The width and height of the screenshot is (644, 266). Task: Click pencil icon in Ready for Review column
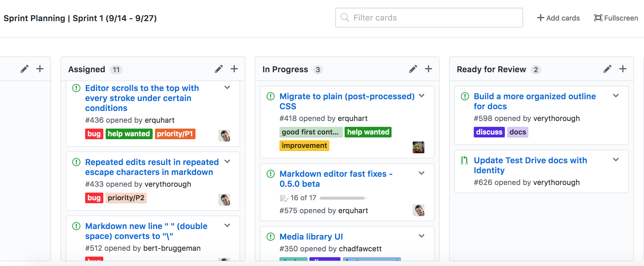coord(607,69)
